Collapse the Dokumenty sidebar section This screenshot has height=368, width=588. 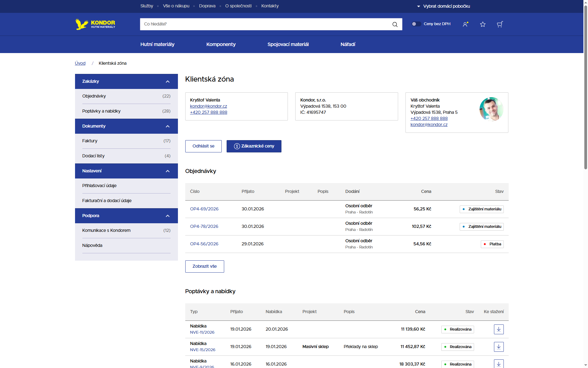pyautogui.click(x=168, y=126)
